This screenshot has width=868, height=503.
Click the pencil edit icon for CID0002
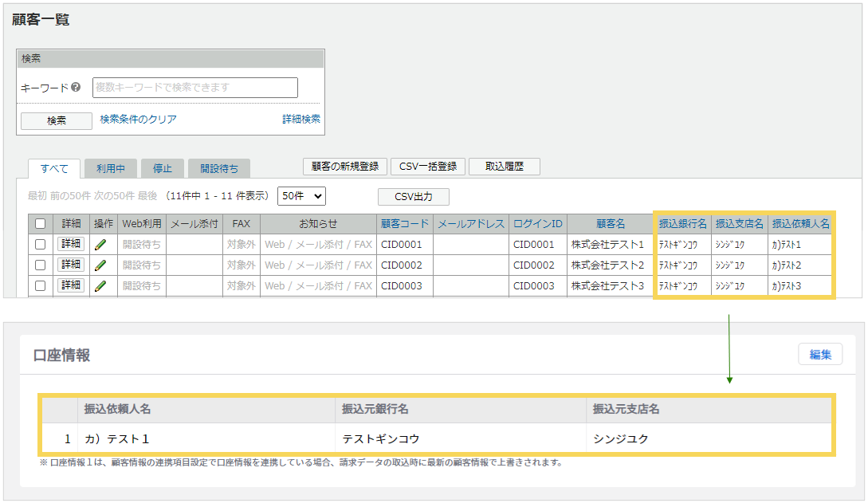click(100, 265)
